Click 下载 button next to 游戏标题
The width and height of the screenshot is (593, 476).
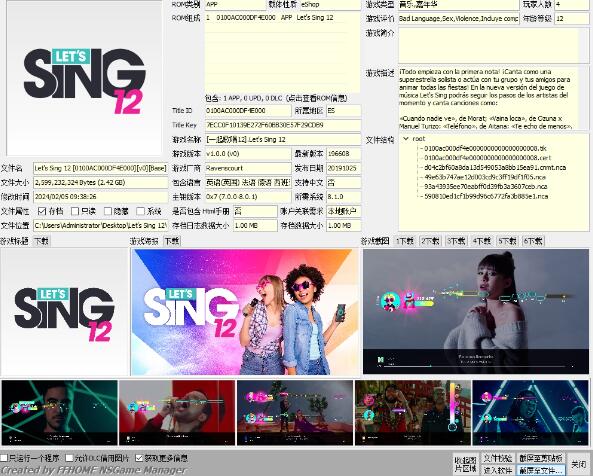point(41,241)
